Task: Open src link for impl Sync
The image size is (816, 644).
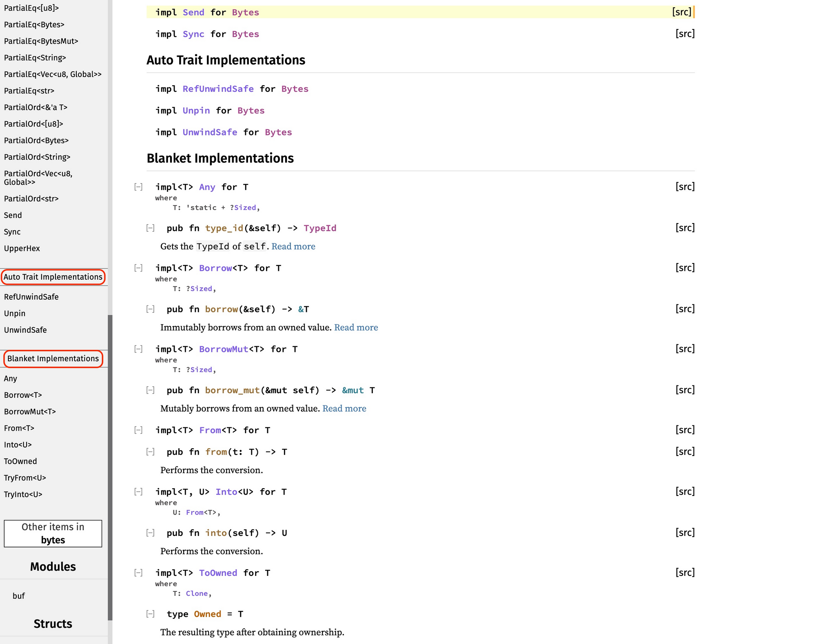Action: 685,34
